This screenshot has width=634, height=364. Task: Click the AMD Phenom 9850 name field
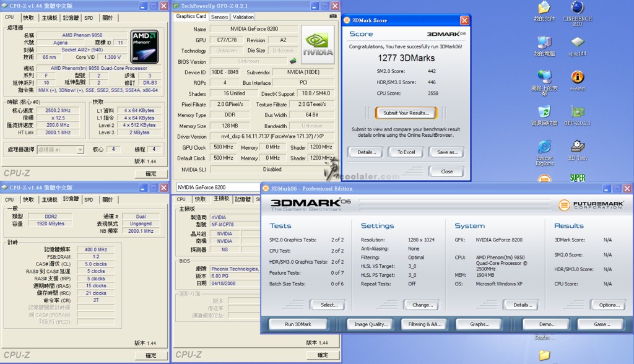click(82, 35)
